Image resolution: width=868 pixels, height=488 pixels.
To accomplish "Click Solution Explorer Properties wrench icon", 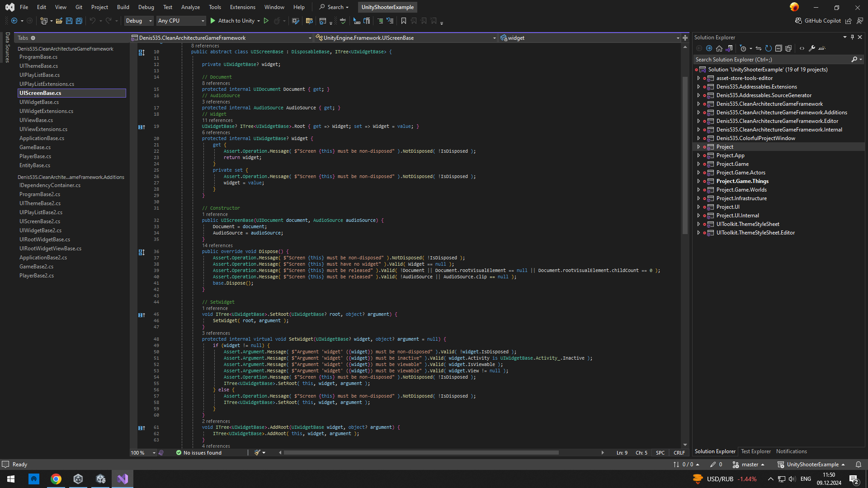I will 812,48.
